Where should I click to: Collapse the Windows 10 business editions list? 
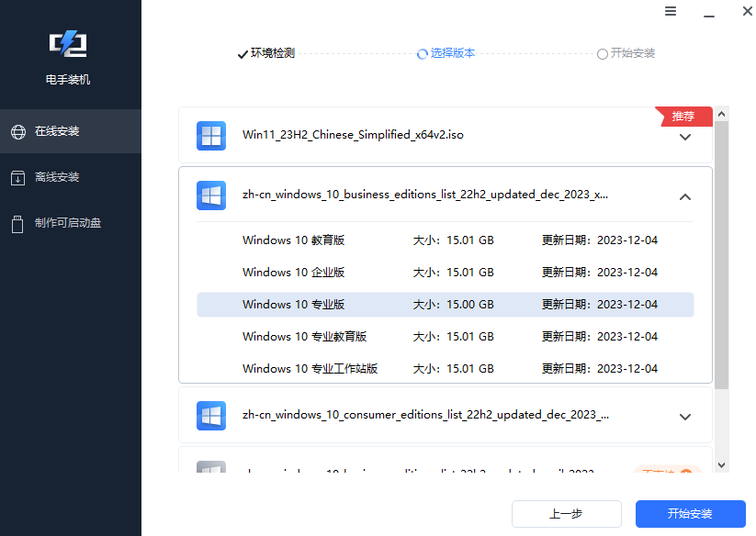pyautogui.click(x=685, y=195)
